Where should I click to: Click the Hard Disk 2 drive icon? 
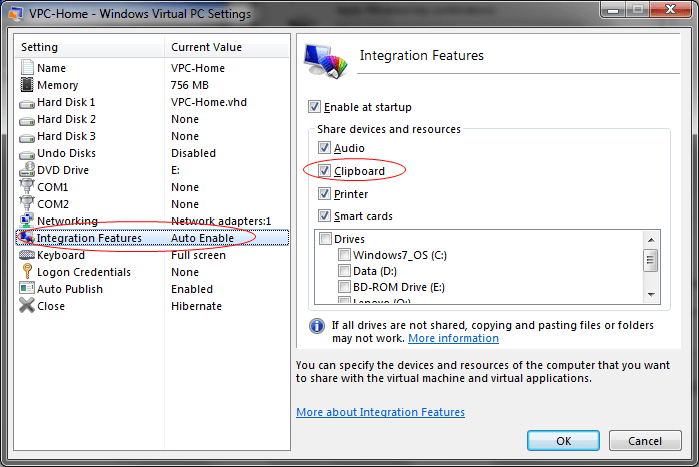pyautogui.click(x=27, y=121)
